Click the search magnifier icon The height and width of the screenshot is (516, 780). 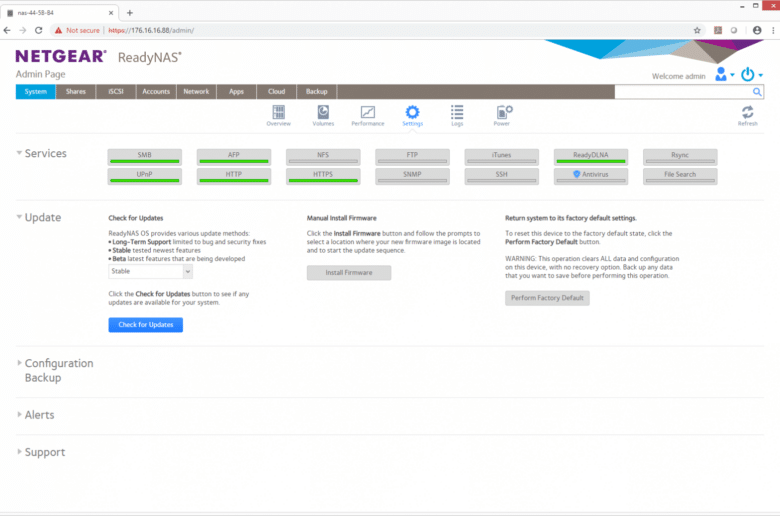point(757,92)
